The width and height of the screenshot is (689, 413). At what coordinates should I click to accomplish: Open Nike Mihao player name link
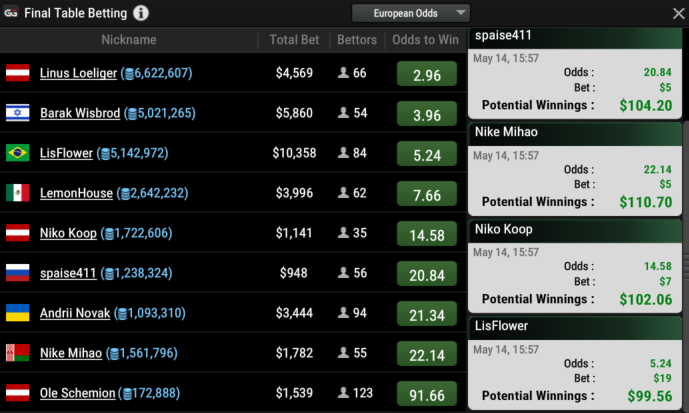coord(72,353)
